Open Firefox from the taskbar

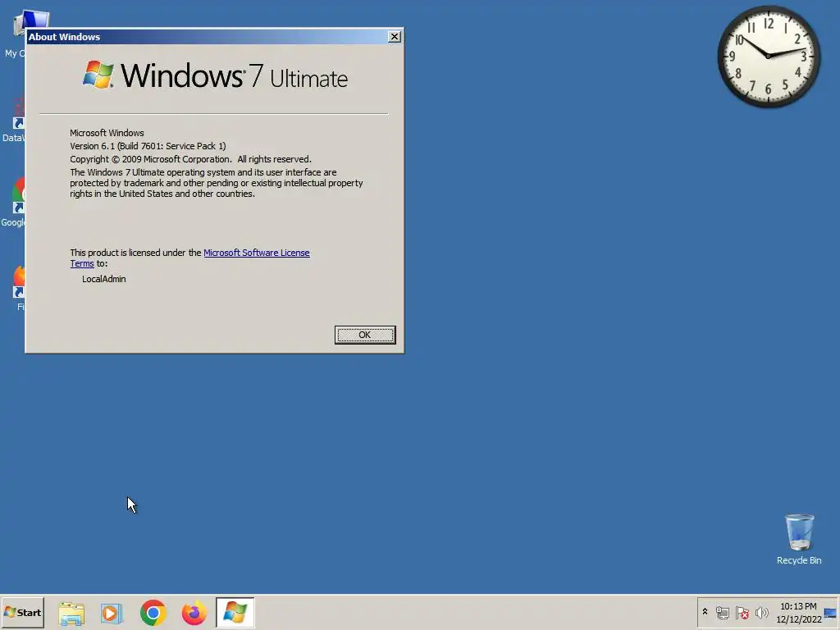click(194, 613)
